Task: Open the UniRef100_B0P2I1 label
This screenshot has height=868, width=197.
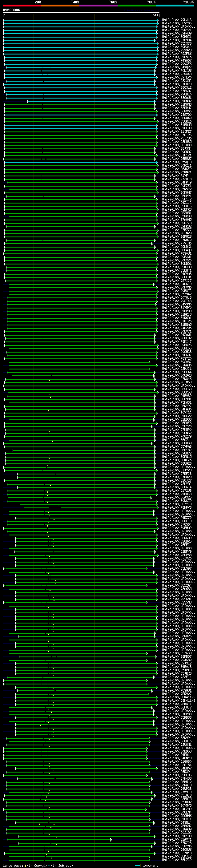Action: (x=177, y=166)
